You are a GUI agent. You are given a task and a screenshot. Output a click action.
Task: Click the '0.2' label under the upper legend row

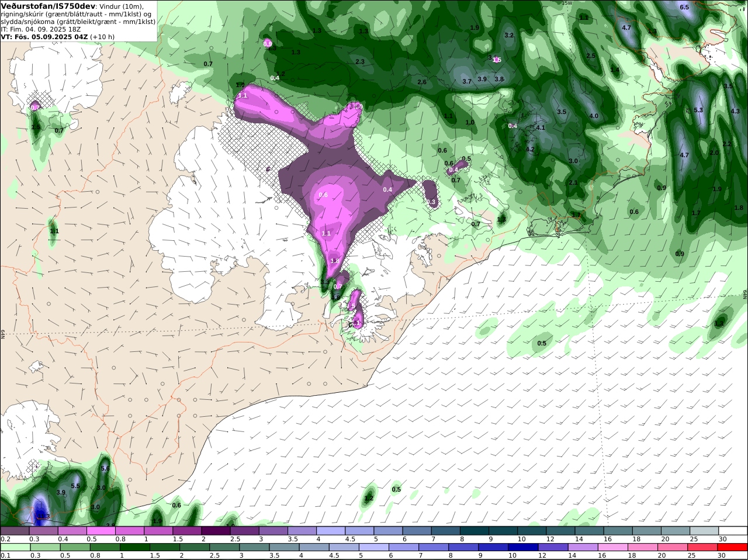point(5,539)
